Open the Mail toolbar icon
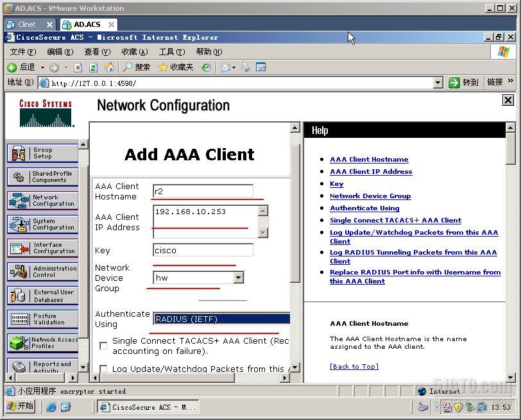Screen dimensions: 521x420 click(226, 68)
